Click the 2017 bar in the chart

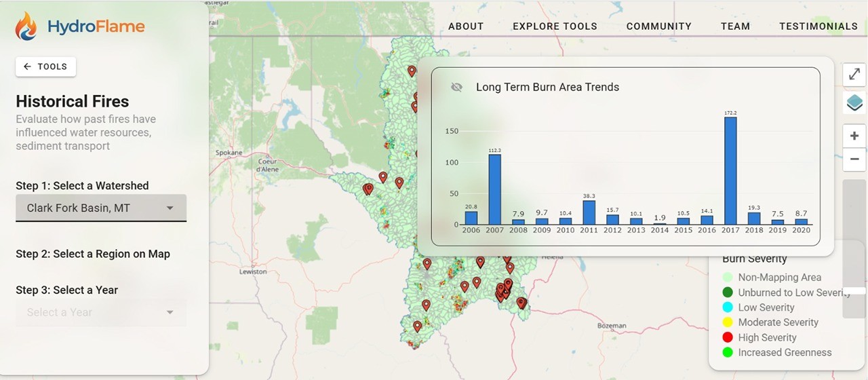(x=730, y=170)
